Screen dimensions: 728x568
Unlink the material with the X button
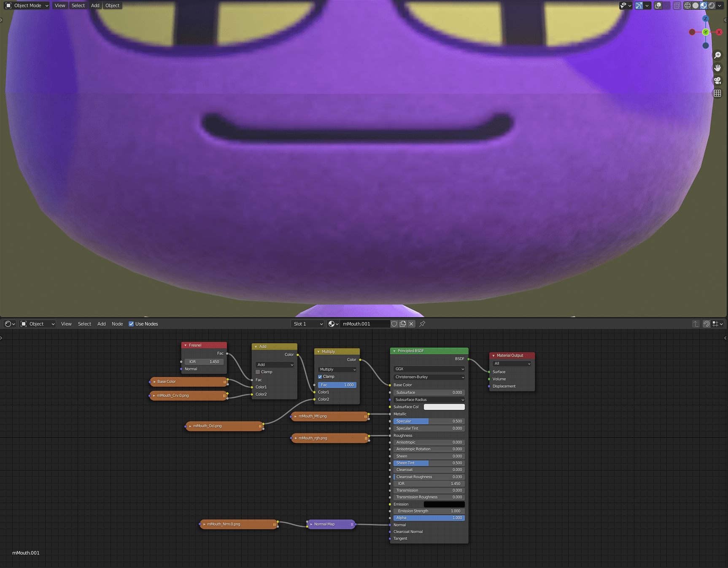tap(411, 324)
